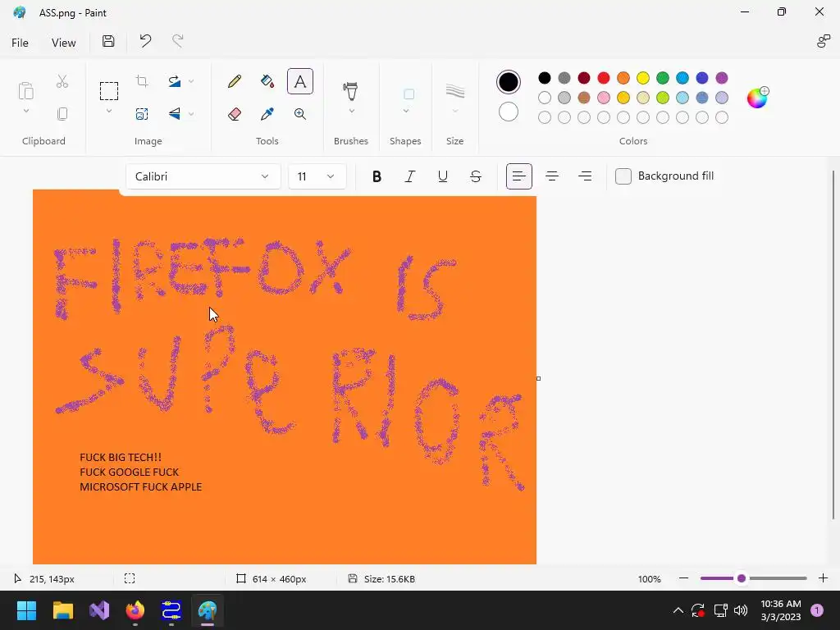The height and width of the screenshot is (630, 840).
Task: Select center text alignment
Action: pyautogui.click(x=552, y=176)
